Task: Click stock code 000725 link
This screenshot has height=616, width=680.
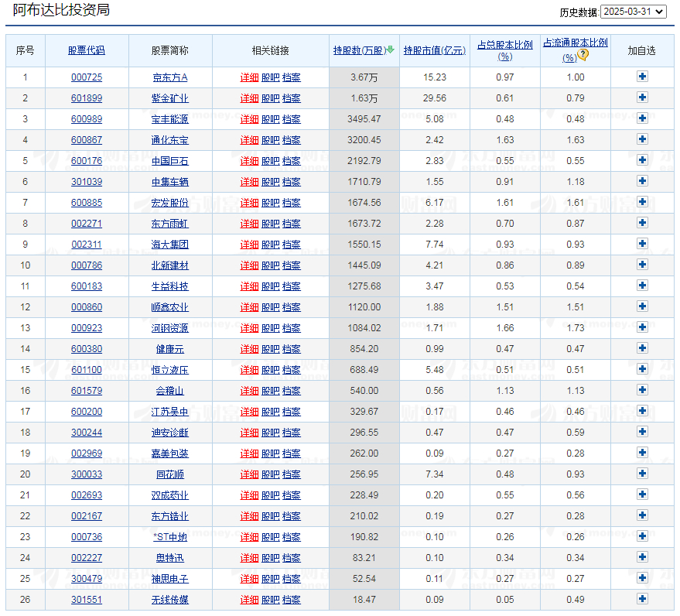Action: point(86,77)
